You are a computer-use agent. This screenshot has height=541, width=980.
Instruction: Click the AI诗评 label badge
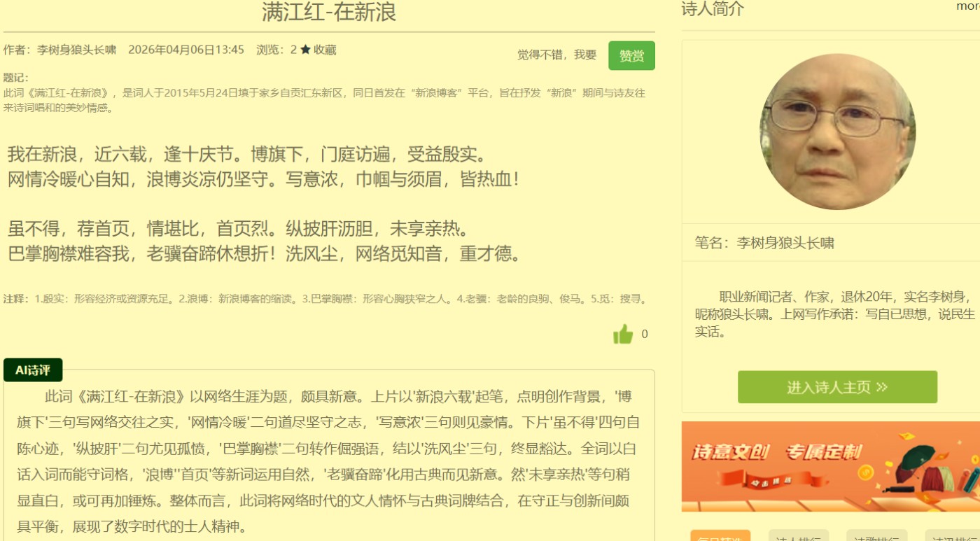[33, 370]
